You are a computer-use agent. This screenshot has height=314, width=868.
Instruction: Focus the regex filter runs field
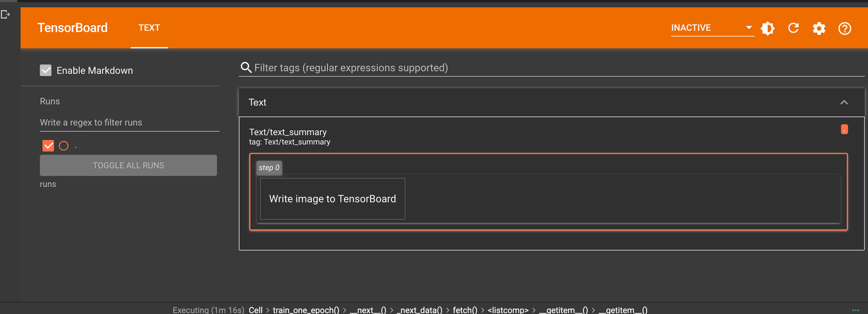pyautogui.click(x=129, y=122)
